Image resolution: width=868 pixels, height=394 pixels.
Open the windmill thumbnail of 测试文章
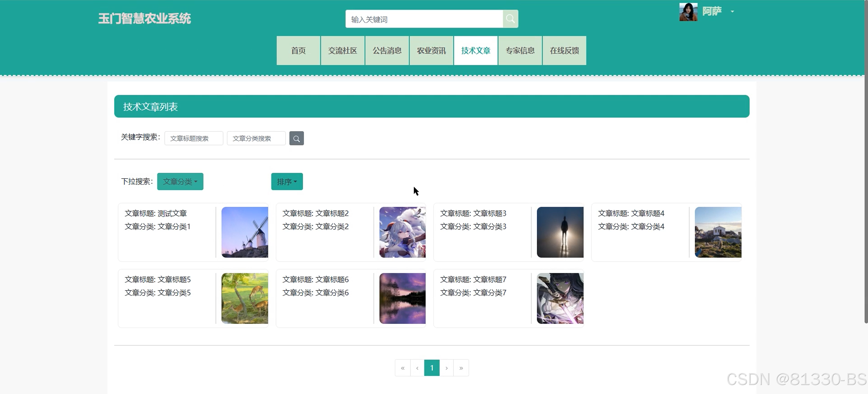click(x=245, y=232)
